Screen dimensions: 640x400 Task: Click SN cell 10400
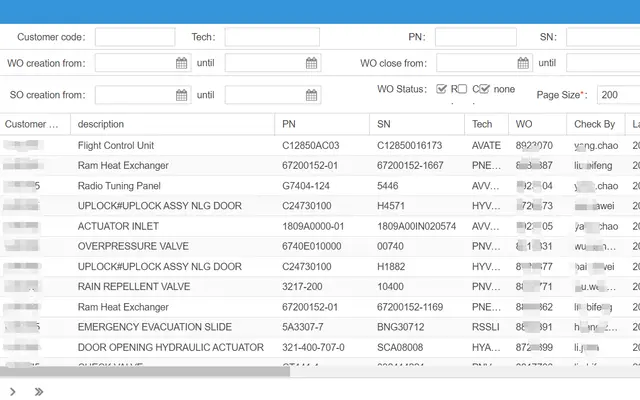(417, 287)
